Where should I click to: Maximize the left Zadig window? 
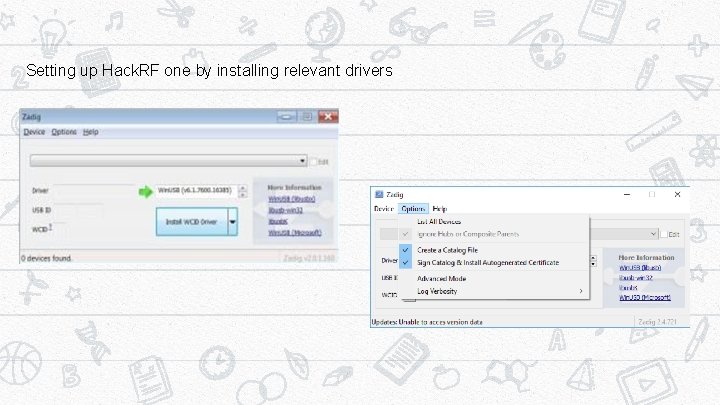(x=307, y=117)
